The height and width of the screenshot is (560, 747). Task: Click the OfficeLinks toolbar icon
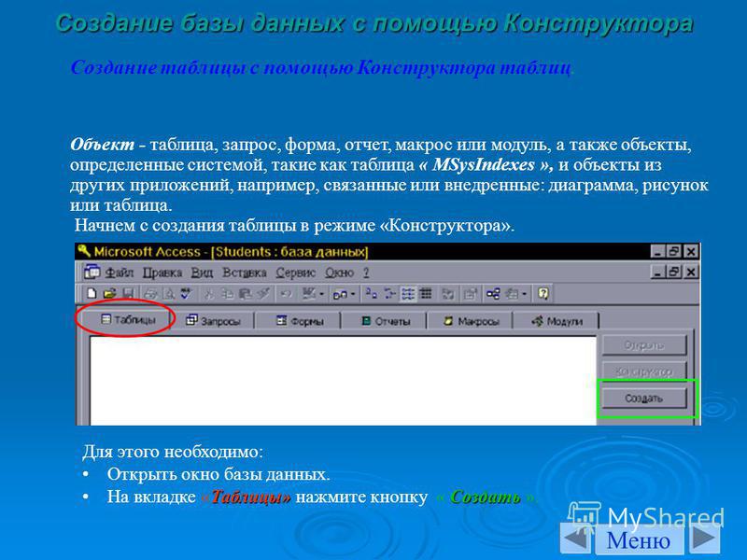[310, 293]
